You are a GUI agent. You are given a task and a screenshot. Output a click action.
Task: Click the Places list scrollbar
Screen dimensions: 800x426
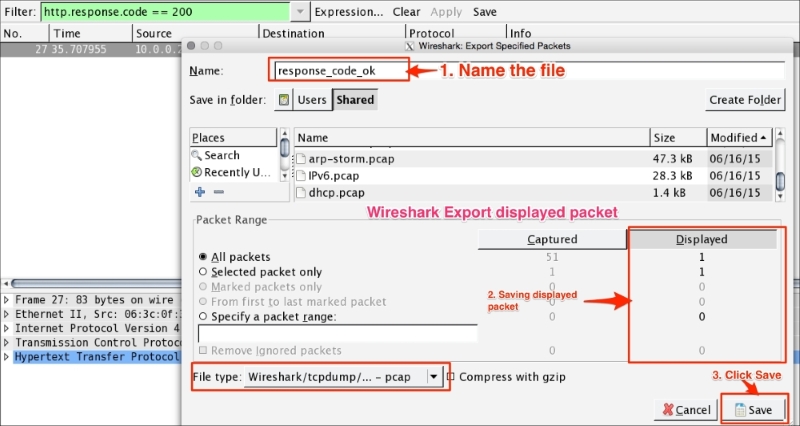pos(285,155)
